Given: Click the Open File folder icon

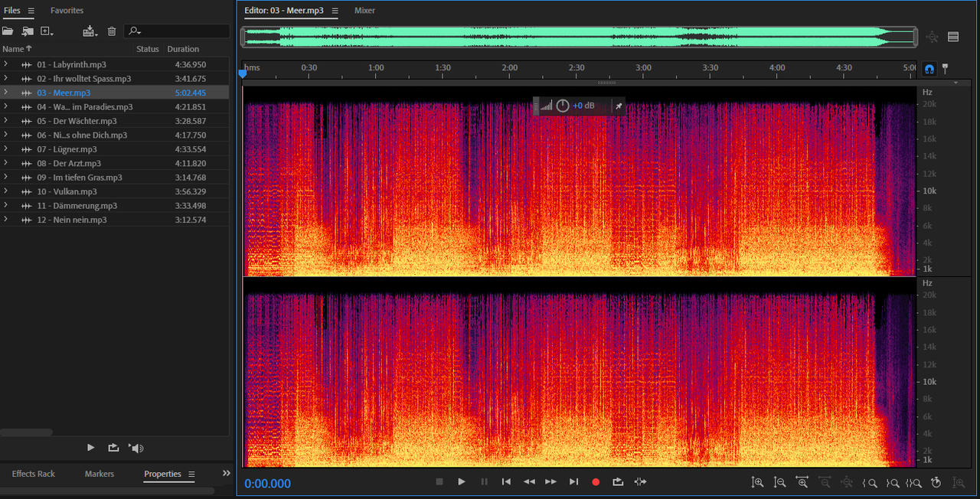Looking at the screenshot, I should (x=8, y=31).
